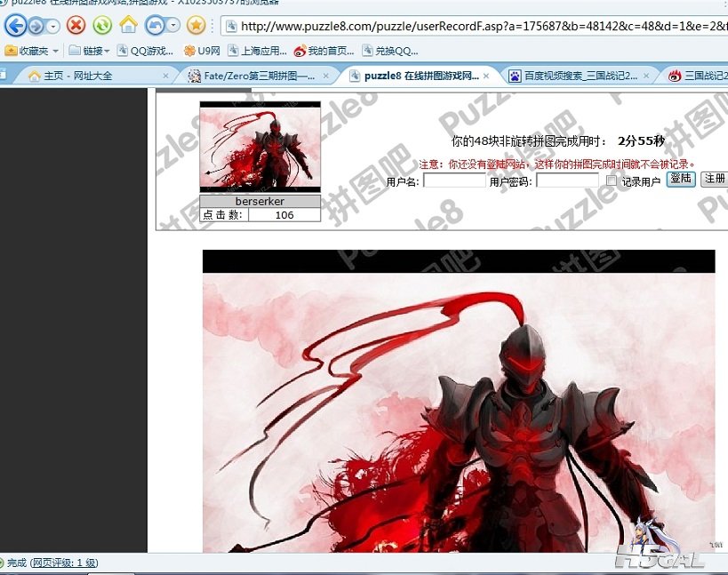Stop page loading with the red X
This screenshot has height=575, width=728.
point(76,25)
